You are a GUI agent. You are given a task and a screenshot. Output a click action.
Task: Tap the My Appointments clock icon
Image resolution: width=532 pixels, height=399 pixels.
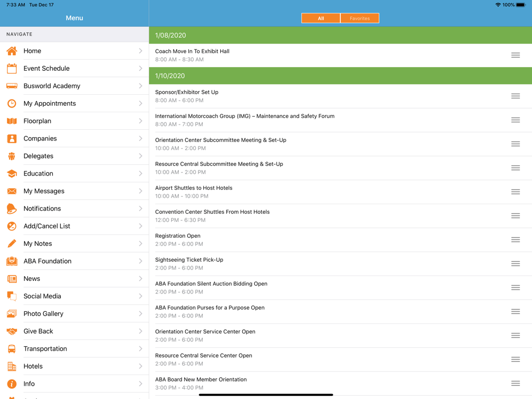[12, 104]
